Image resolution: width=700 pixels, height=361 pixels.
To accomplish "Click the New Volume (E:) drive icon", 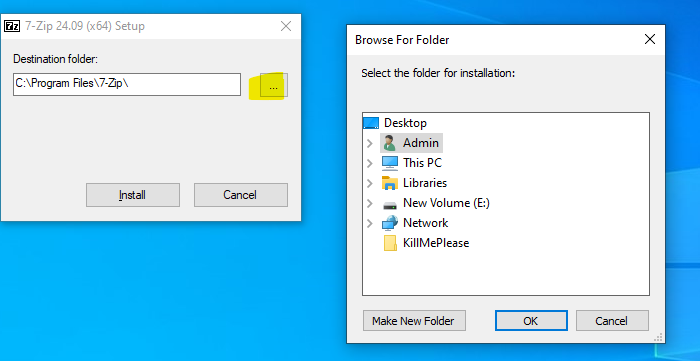I will (x=390, y=205).
